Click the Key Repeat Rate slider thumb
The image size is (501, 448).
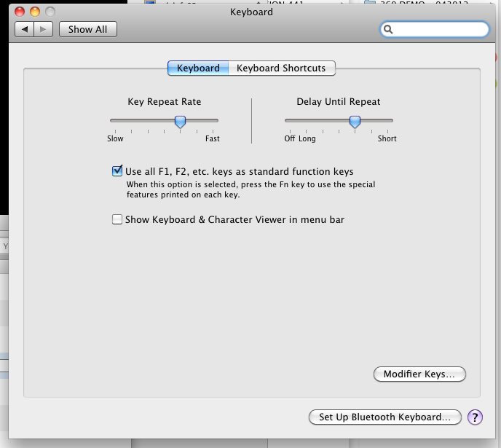pos(180,122)
